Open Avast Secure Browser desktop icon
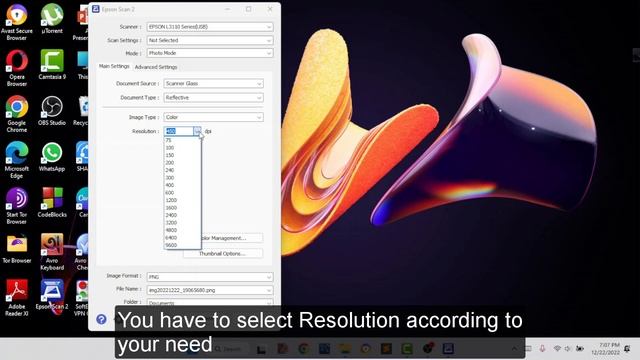The height and width of the screenshot is (360, 640). tap(17, 21)
